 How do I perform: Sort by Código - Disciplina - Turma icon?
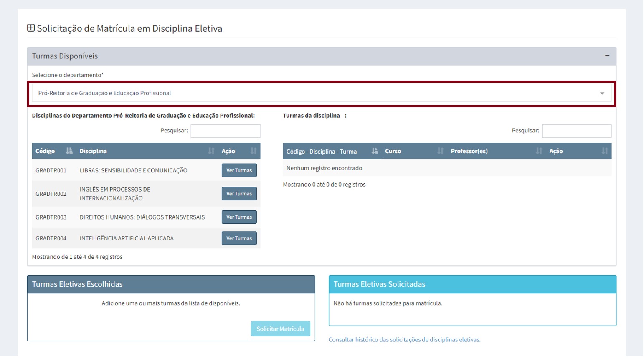(375, 151)
